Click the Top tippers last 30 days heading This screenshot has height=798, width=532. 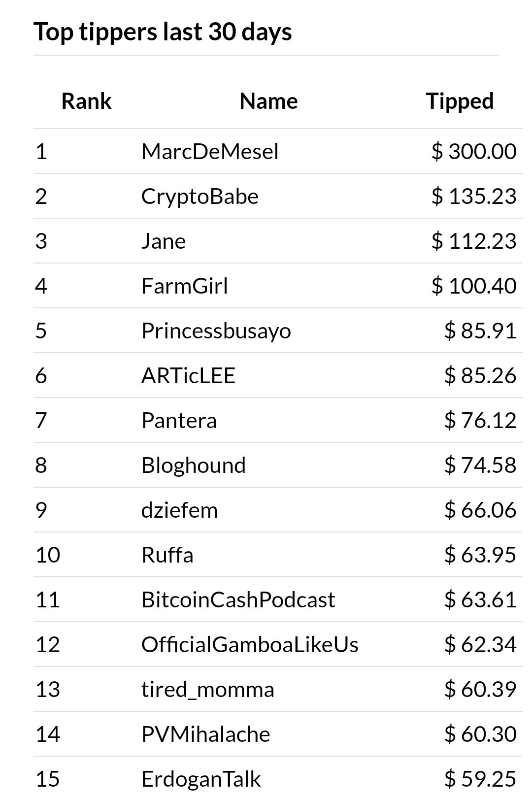[x=163, y=32]
